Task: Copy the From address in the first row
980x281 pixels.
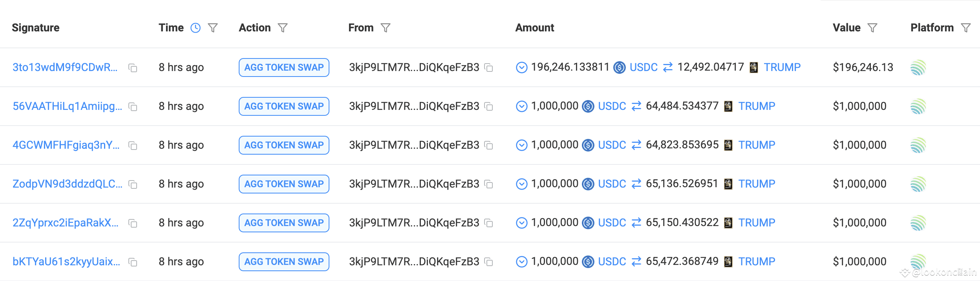Action: coord(489,68)
